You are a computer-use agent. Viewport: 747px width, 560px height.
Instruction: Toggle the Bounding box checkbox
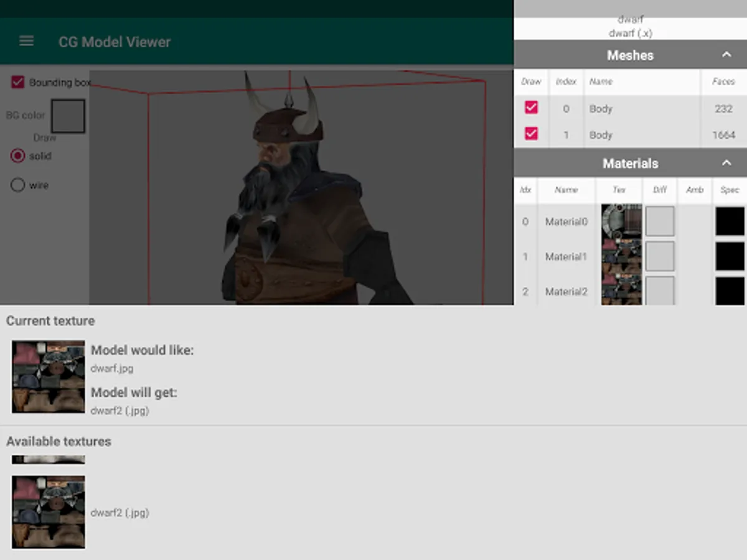click(x=17, y=82)
